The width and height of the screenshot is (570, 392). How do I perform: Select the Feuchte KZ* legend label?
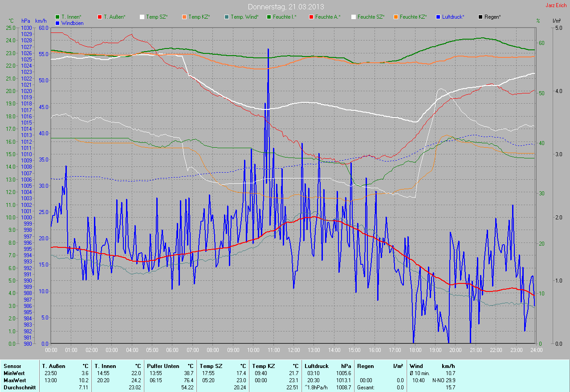413,17
